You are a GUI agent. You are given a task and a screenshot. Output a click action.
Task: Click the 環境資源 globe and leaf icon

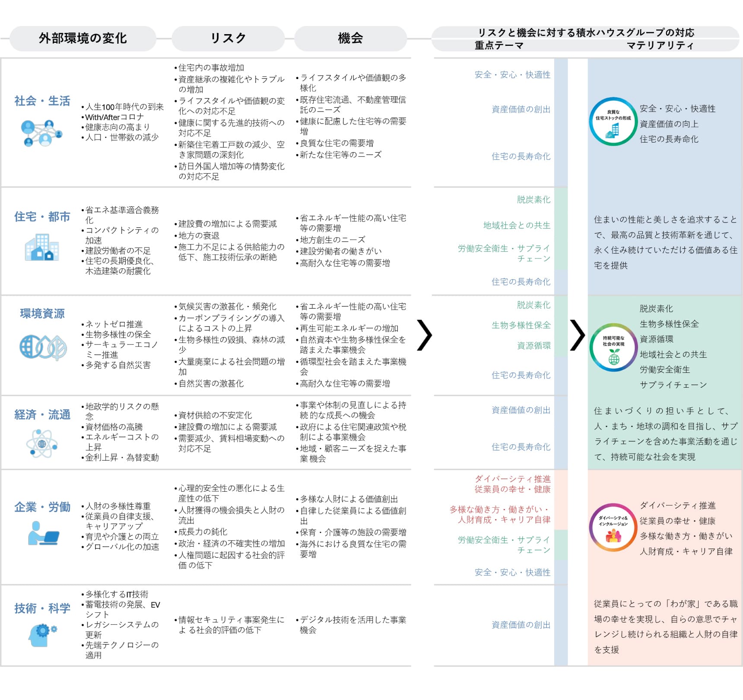(x=43, y=347)
